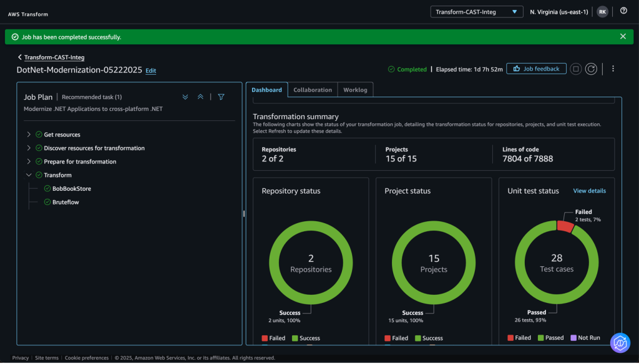
Task: Collapse the Transform tree node
Action: 29,175
